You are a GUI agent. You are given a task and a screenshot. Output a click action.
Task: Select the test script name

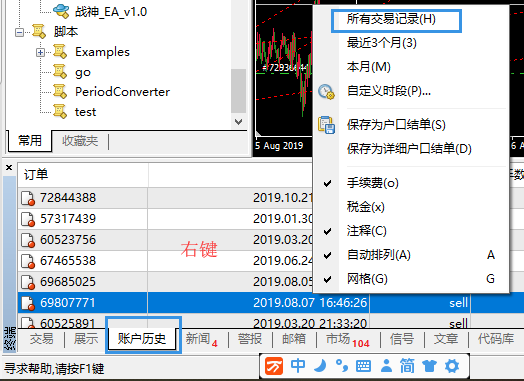(x=85, y=112)
